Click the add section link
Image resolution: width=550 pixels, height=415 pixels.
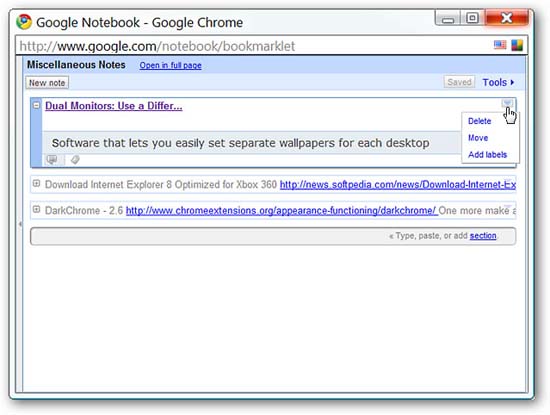(x=483, y=236)
